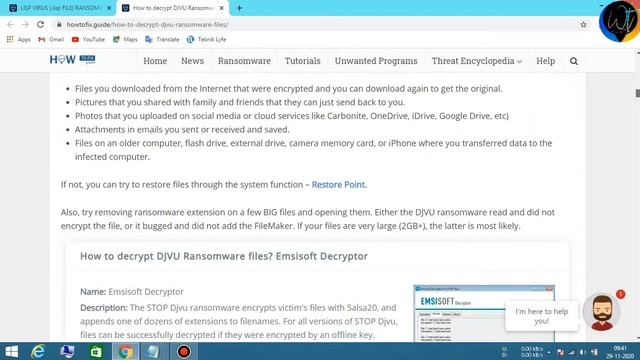Click the Name: Emsisoft Decryptor text
The image size is (640, 360).
(x=132, y=291)
